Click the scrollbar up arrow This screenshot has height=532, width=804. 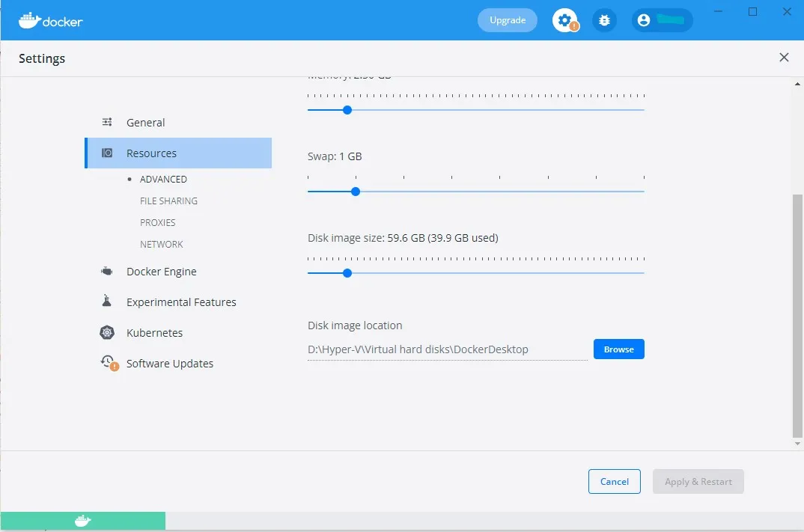tap(797, 84)
